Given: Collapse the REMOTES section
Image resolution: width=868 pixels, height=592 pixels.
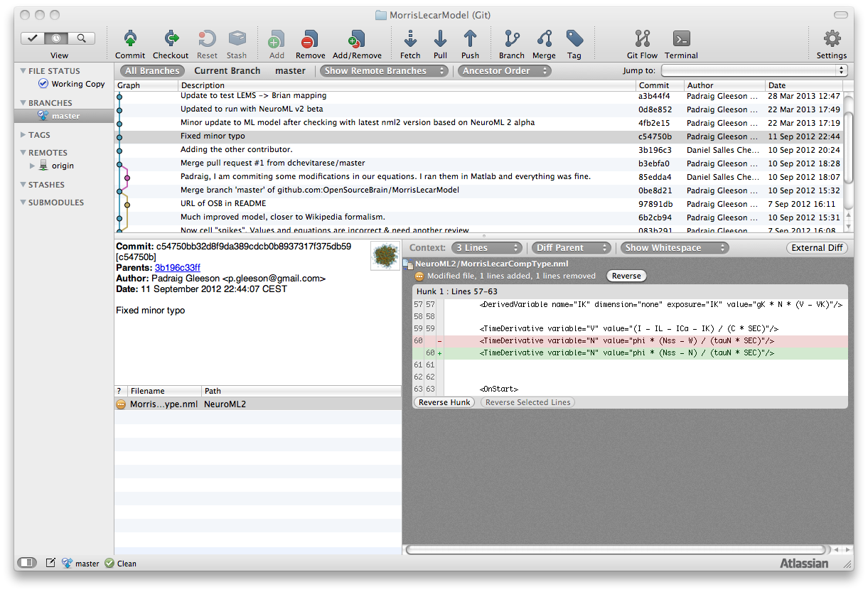Looking at the screenshot, I should tap(23, 153).
